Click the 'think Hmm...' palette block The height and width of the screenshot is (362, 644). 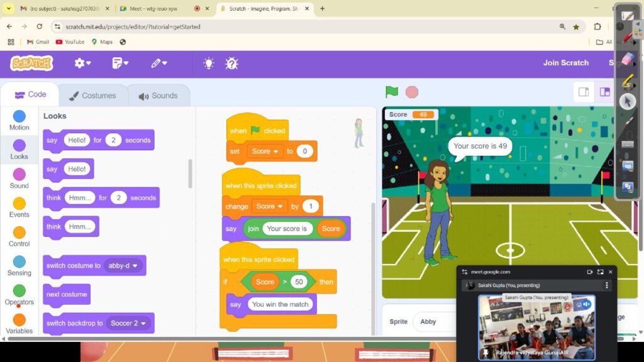pos(70,226)
